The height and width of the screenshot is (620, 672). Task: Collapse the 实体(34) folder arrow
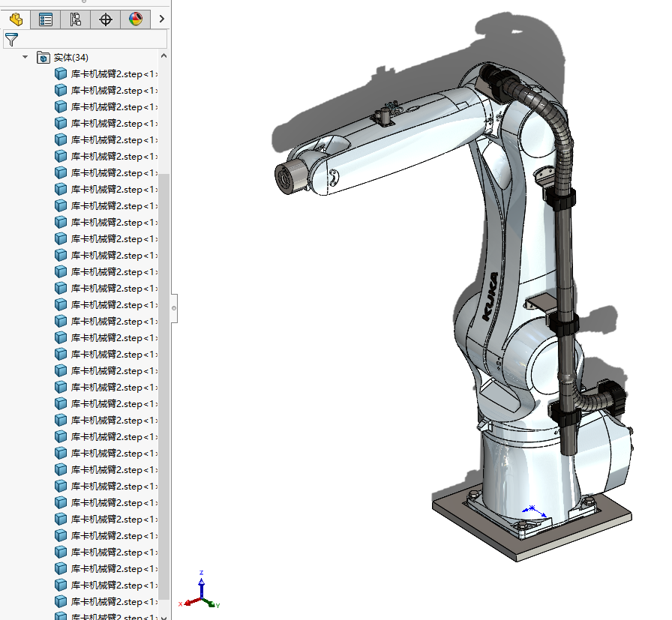pyautogui.click(x=25, y=57)
